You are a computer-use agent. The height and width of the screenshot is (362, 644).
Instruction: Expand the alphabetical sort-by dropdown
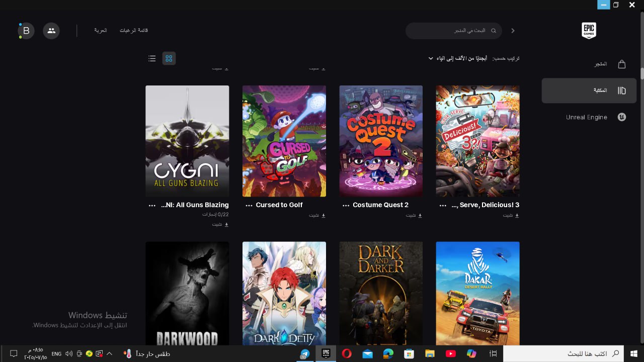[457, 58]
